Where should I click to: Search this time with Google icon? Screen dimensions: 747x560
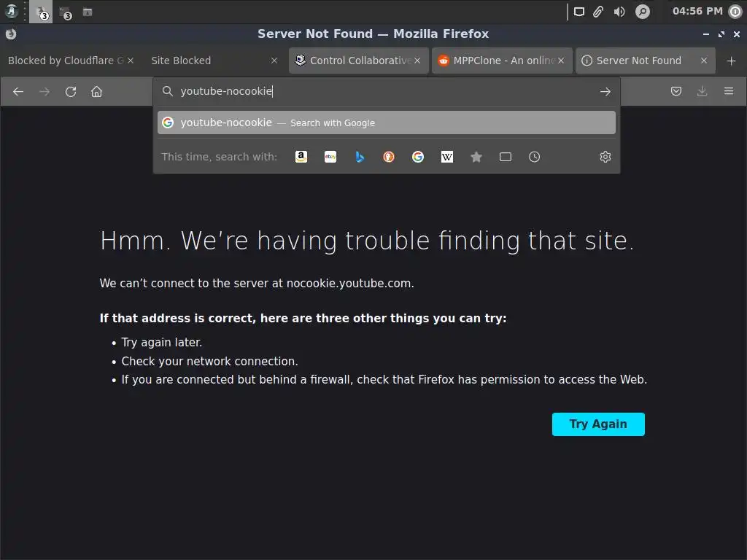click(418, 157)
